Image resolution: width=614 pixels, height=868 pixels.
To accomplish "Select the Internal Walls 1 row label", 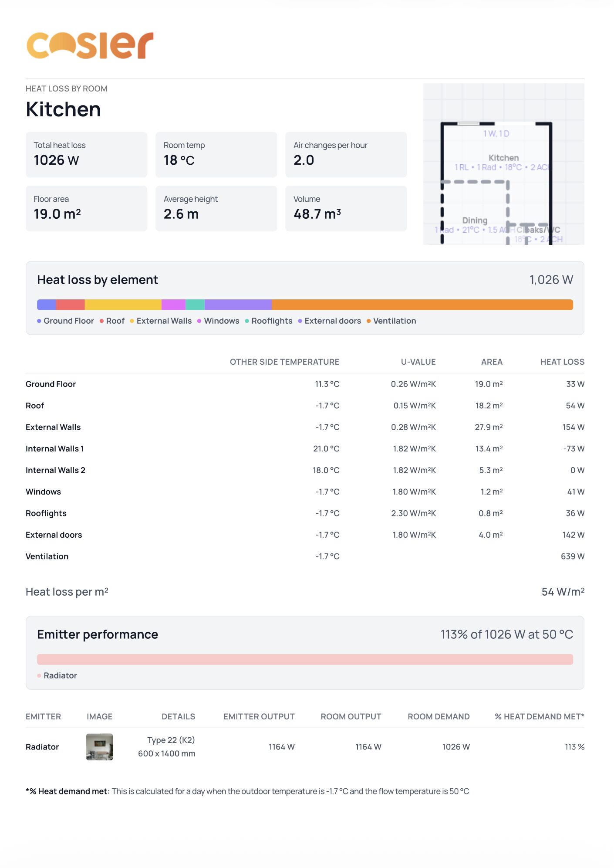I will coord(55,449).
